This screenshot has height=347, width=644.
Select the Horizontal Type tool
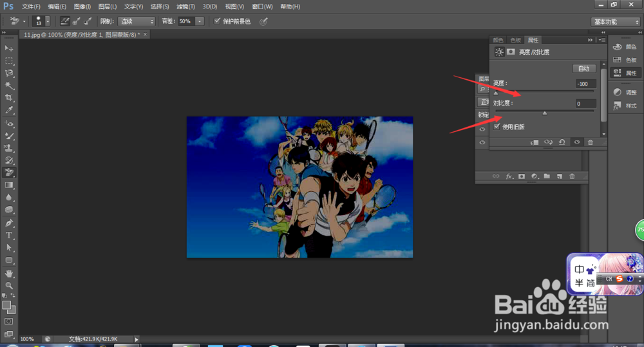pyautogui.click(x=8, y=235)
